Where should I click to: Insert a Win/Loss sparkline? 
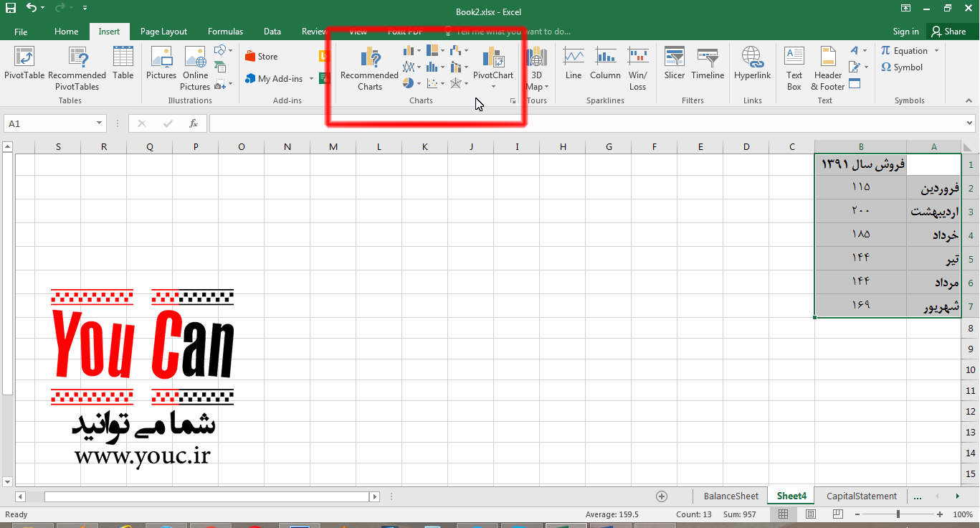638,69
